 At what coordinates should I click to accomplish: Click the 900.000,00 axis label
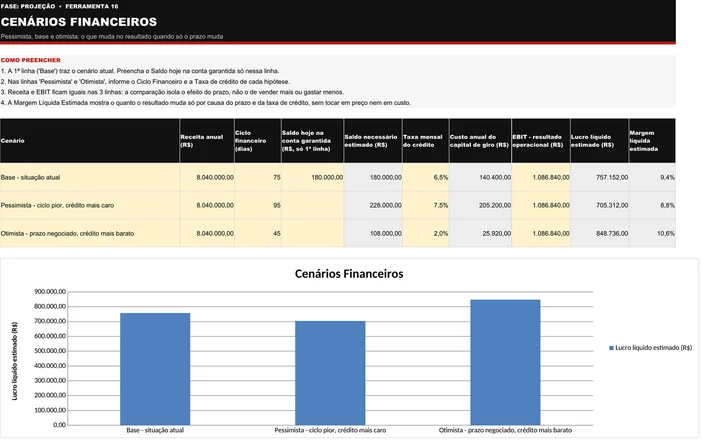pos(50,292)
